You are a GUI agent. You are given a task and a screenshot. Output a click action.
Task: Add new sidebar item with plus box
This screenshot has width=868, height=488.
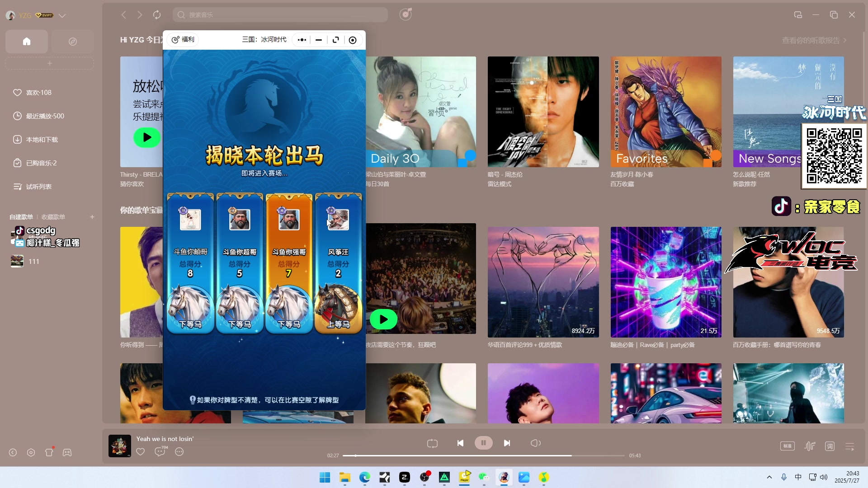(50, 63)
